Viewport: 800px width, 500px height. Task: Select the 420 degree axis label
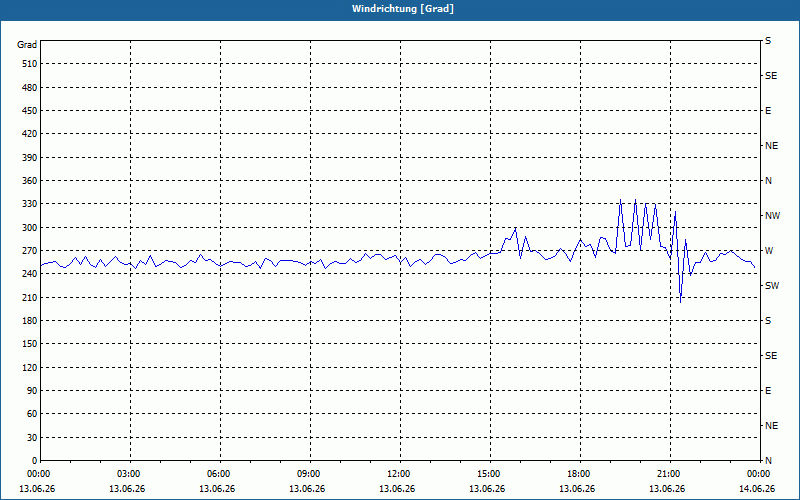click(30, 134)
